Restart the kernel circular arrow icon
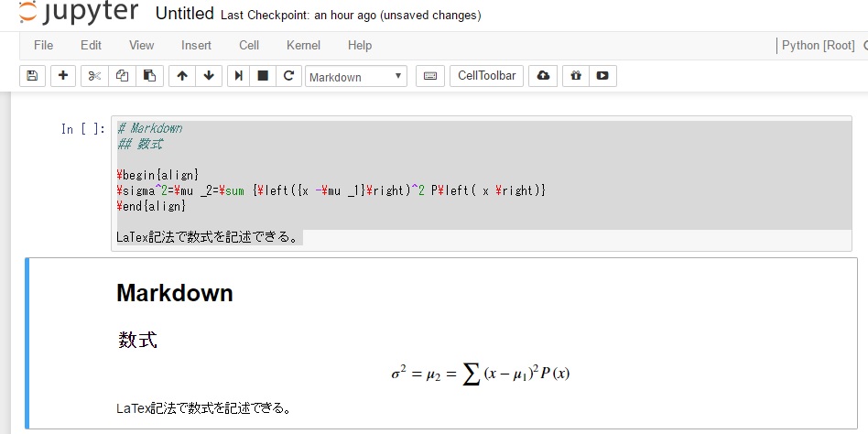The image size is (868, 434). [288, 76]
